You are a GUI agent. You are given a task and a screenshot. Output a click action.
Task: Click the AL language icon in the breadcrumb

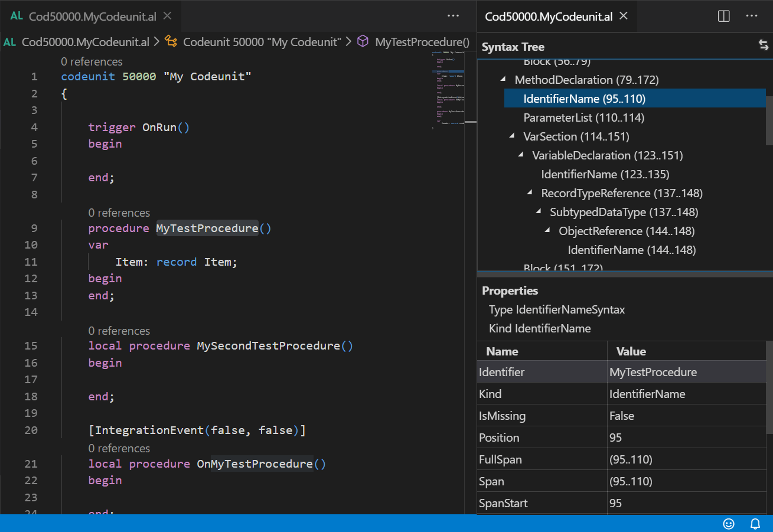[x=9, y=41]
